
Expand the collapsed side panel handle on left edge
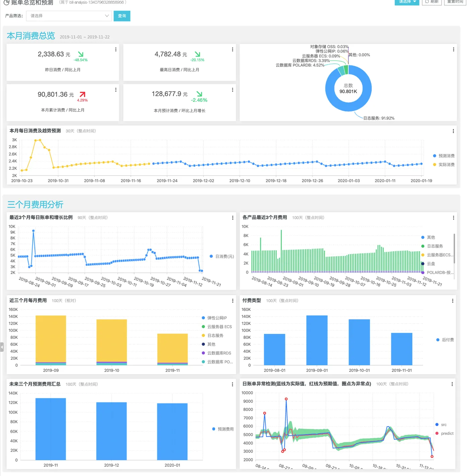(2, 347)
